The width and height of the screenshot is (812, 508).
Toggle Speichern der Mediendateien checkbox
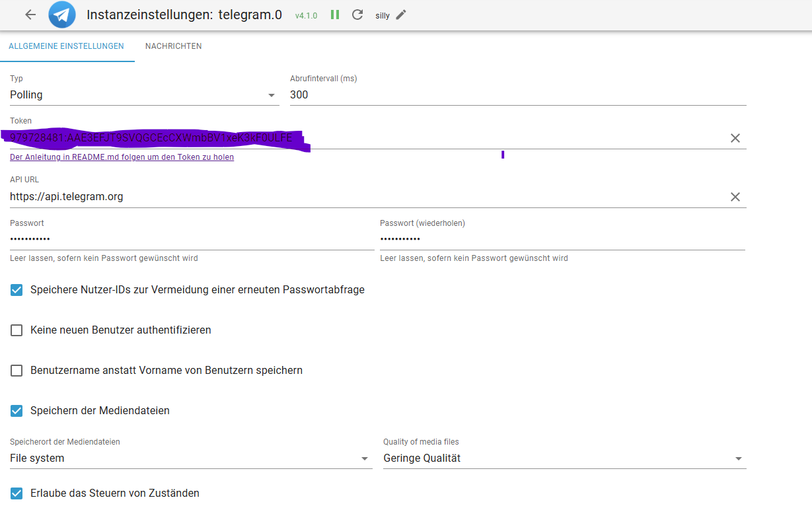pyautogui.click(x=17, y=411)
